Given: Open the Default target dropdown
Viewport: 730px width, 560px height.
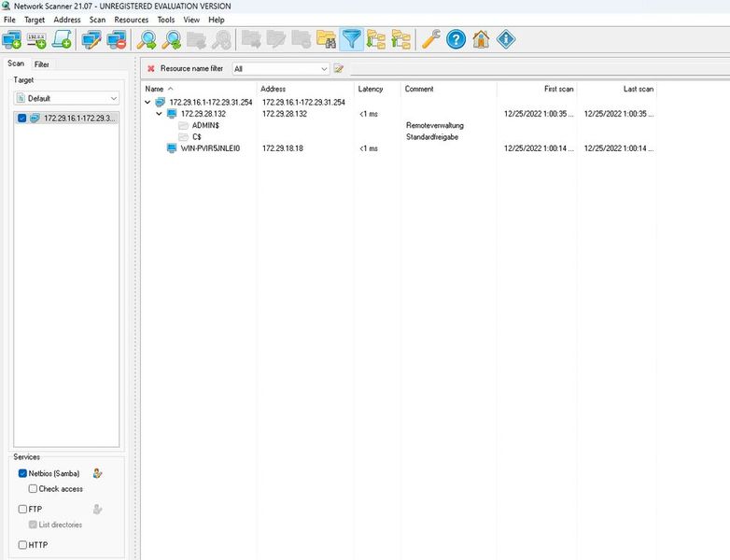Looking at the screenshot, I should [x=66, y=98].
